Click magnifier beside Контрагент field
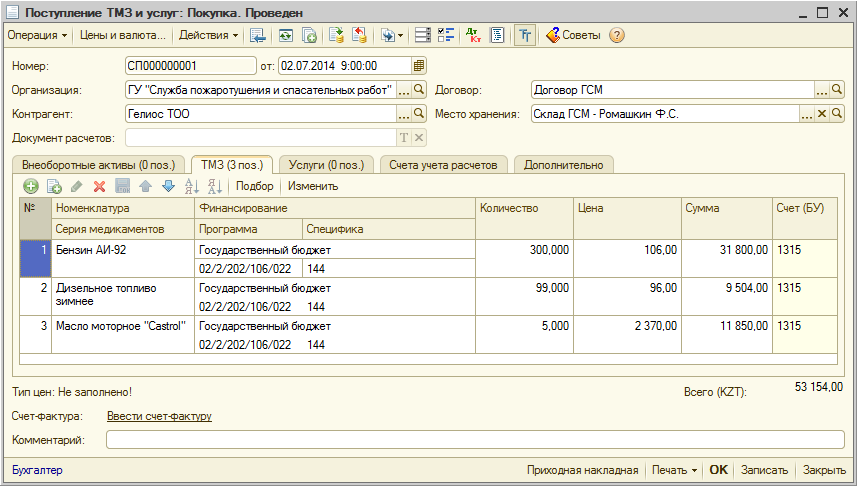This screenshot has width=857, height=486. 420,114
